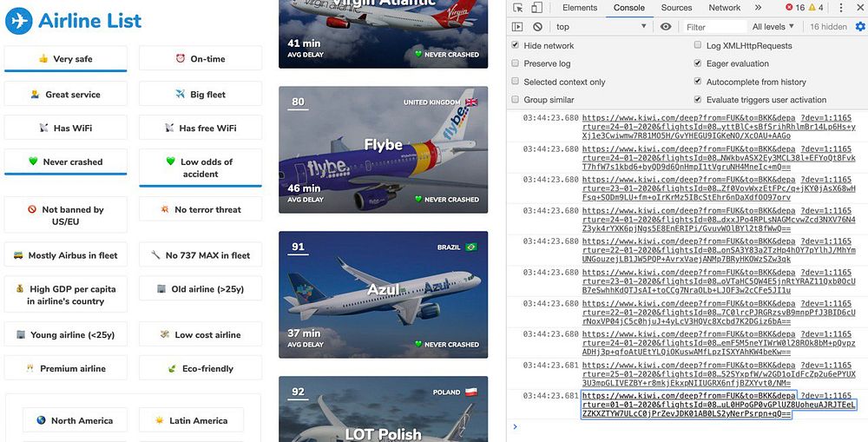Image resolution: width=868 pixels, height=442 pixels.
Task: Uncheck the Hide network checkbox
Action: pos(516,45)
